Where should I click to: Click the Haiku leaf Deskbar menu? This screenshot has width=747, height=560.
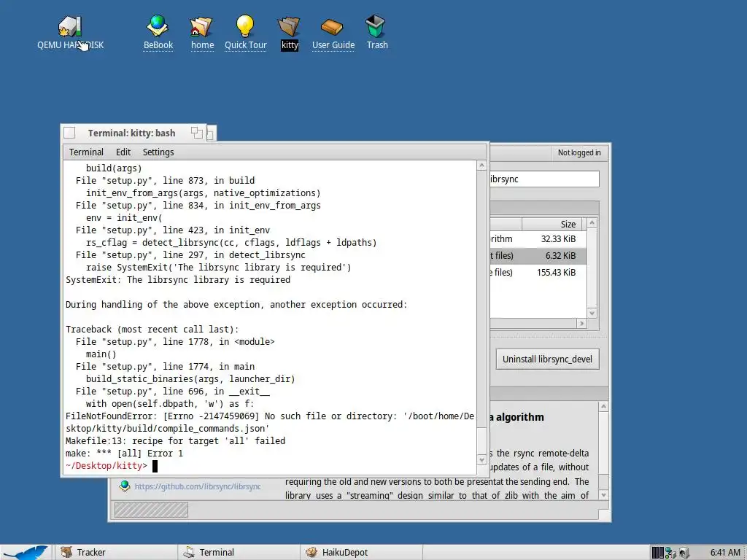[26, 553]
